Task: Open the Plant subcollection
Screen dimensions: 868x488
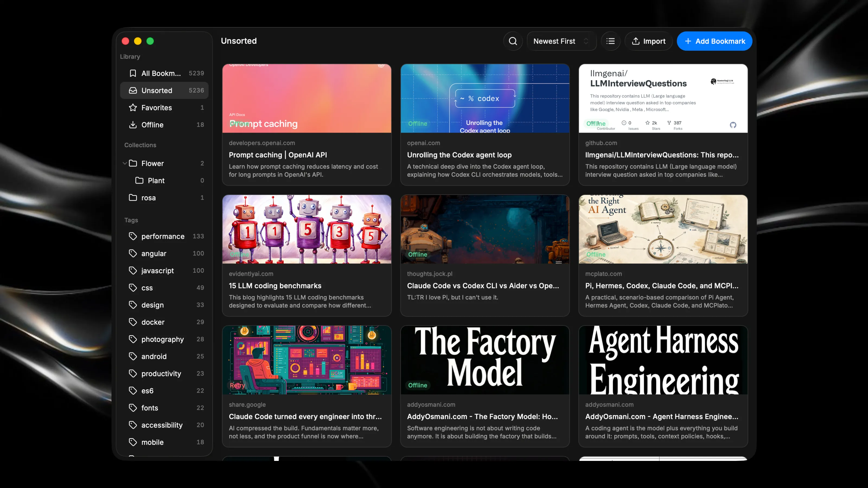Action: pyautogui.click(x=164, y=181)
